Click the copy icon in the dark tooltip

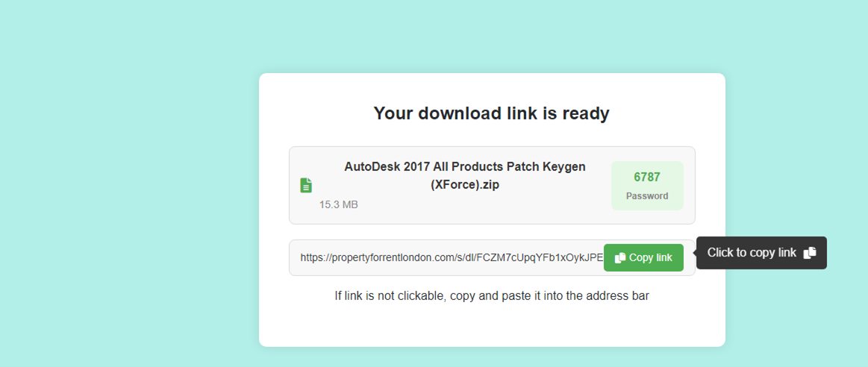pos(810,253)
